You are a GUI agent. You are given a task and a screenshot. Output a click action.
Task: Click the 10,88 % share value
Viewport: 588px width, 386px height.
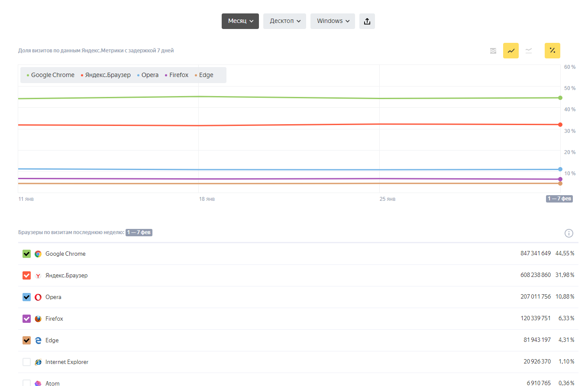click(565, 297)
